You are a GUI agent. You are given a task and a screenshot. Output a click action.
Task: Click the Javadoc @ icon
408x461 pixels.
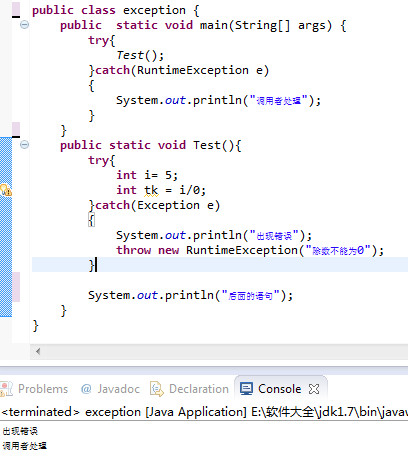[86, 389]
